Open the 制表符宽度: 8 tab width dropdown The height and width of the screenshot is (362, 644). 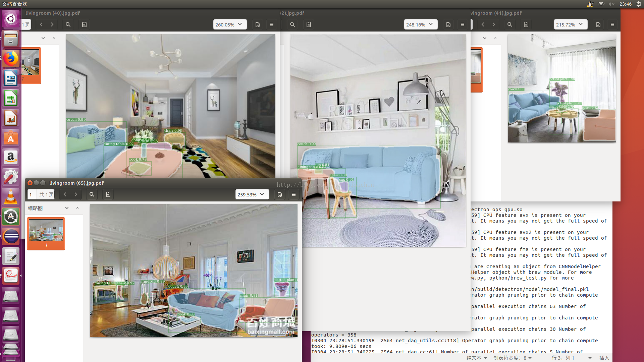pos(513,358)
